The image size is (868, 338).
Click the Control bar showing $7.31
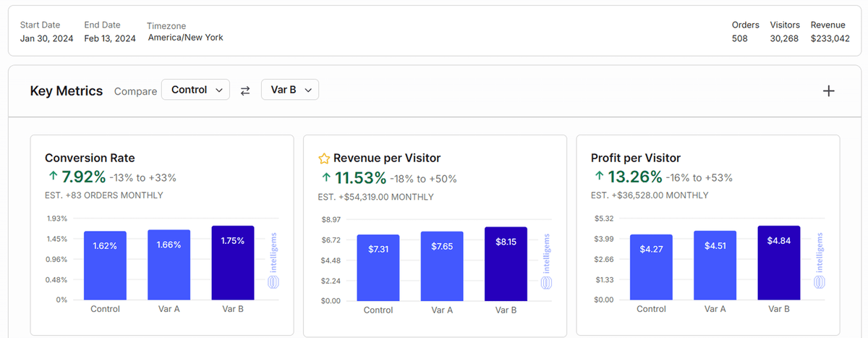click(378, 268)
